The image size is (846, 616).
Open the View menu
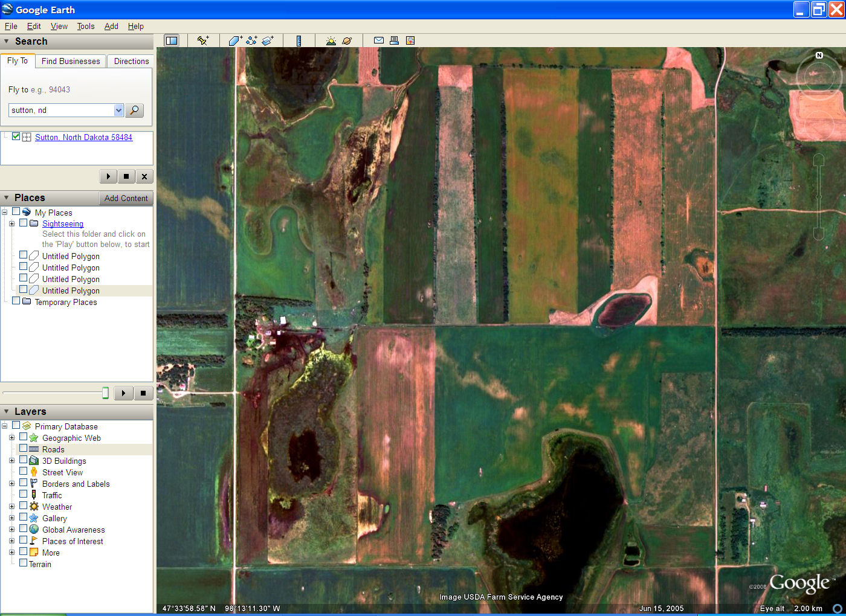[x=59, y=26]
